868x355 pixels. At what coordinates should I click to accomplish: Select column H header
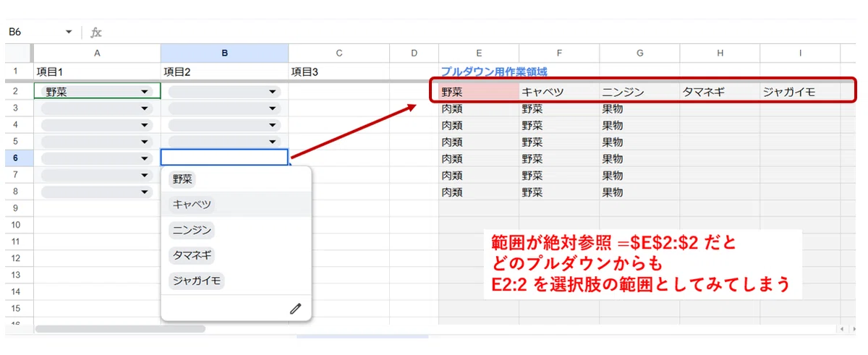coord(720,53)
